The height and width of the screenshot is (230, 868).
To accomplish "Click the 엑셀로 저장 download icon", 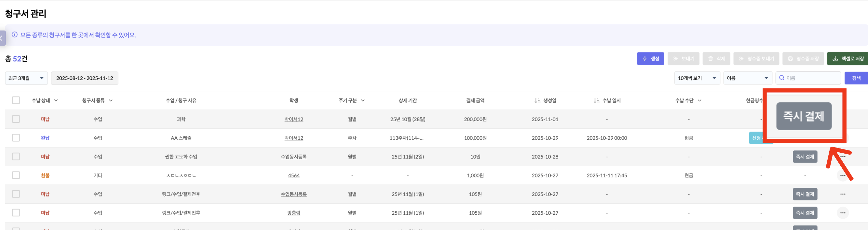I will click(835, 58).
